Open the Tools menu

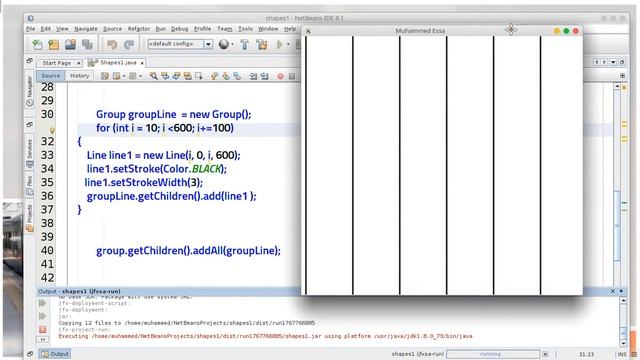coord(245,29)
